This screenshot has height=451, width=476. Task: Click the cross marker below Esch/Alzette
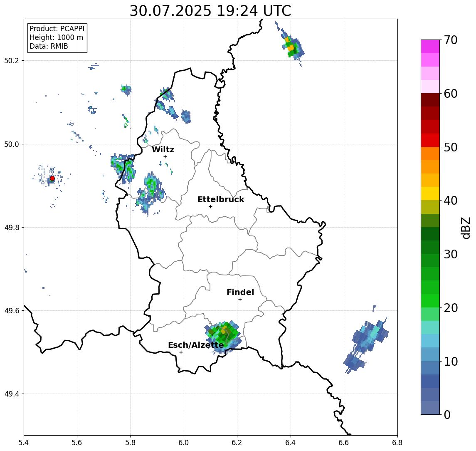click(181, 352)
